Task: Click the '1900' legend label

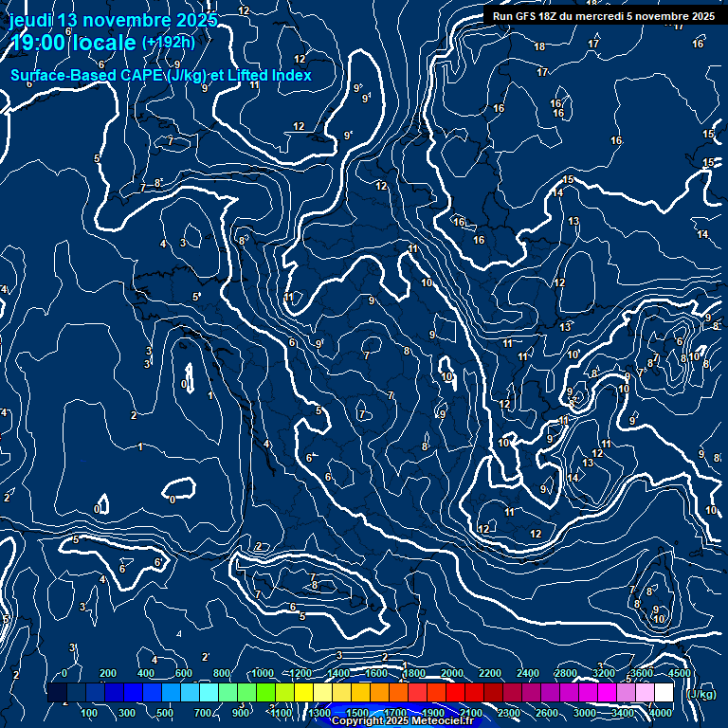Action: 433,713
